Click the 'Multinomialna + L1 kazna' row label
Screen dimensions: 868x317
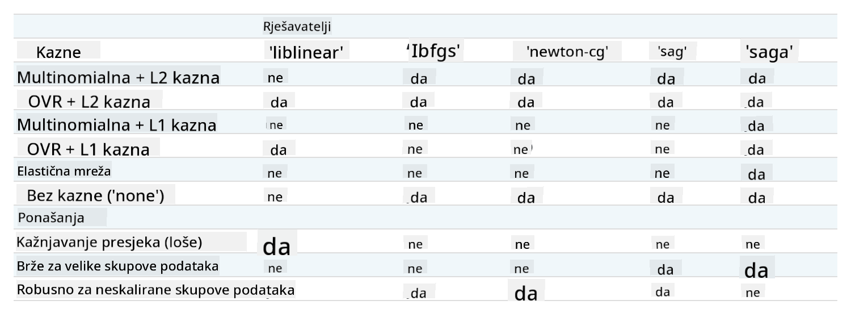click(116, 125)
